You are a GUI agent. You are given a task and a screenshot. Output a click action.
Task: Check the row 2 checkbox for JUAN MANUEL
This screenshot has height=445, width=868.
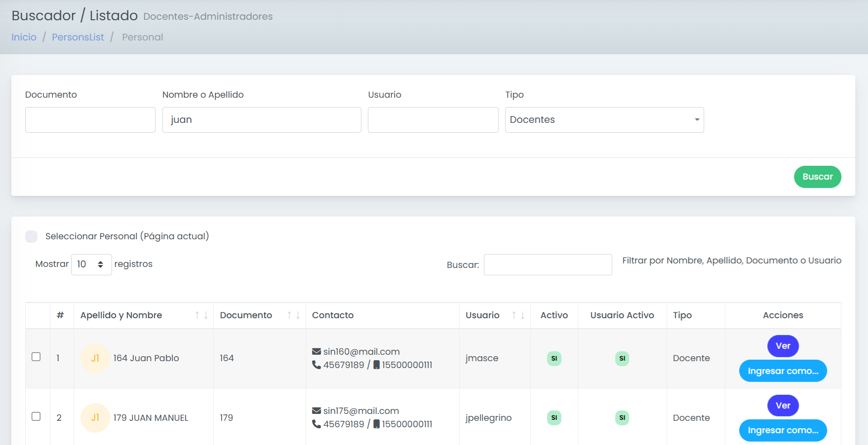(36, 416)
